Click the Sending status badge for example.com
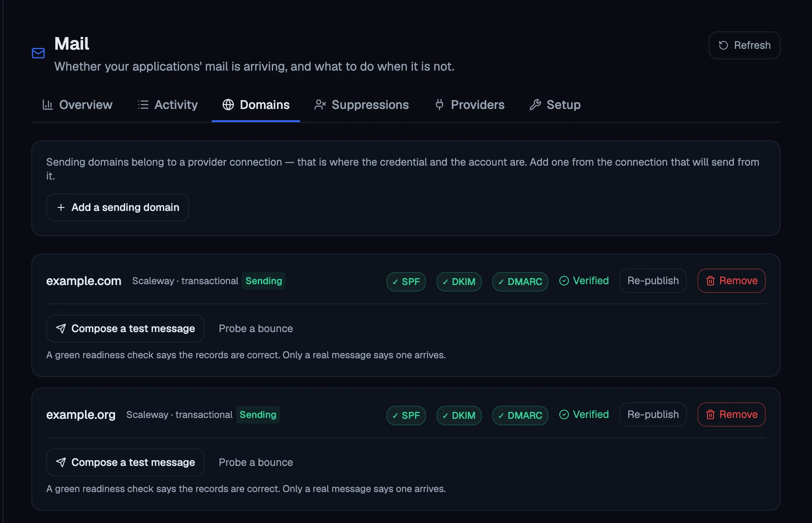The height and width of the screenshot is (523, 812). click(264, 281)
